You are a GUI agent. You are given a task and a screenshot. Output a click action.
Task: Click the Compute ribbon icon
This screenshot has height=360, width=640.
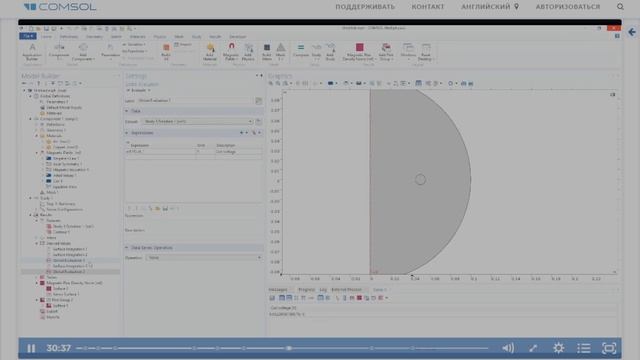[x=301, y=50]
